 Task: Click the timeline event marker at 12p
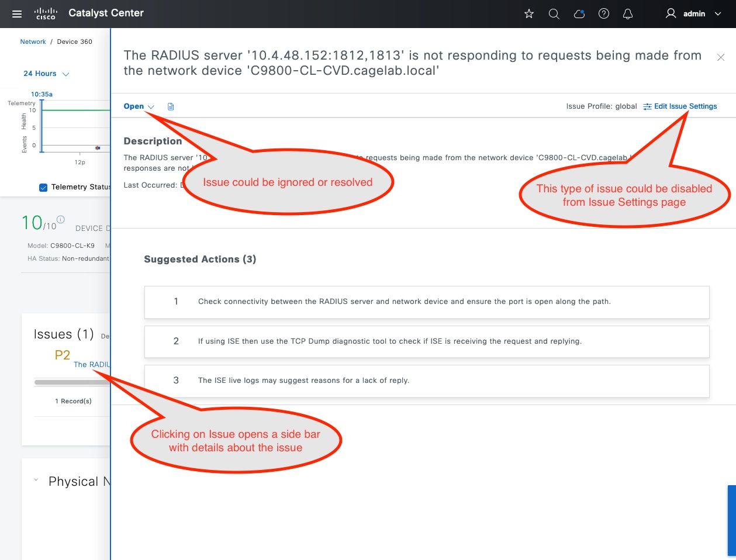point(98,148)
